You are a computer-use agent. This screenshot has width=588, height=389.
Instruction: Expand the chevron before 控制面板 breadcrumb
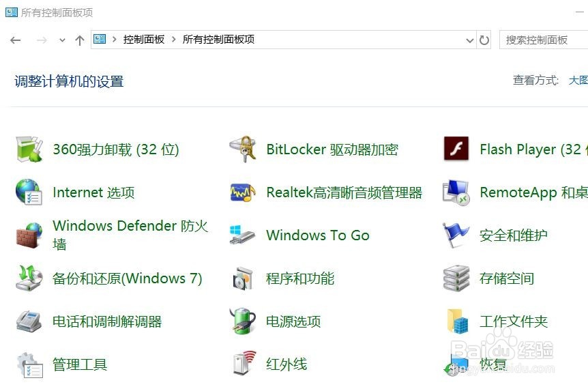(115, 39)
